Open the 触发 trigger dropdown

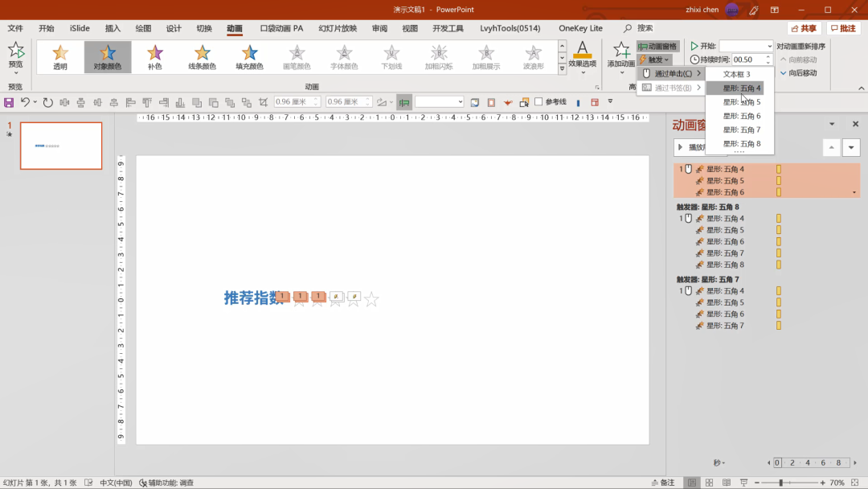pyautogui.click(x=655, y=60)
